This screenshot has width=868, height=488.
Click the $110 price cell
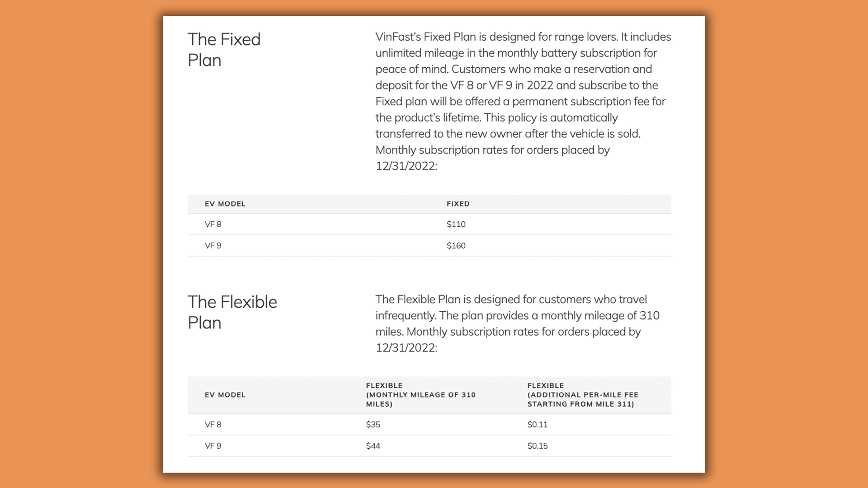[x=456, y=224]
